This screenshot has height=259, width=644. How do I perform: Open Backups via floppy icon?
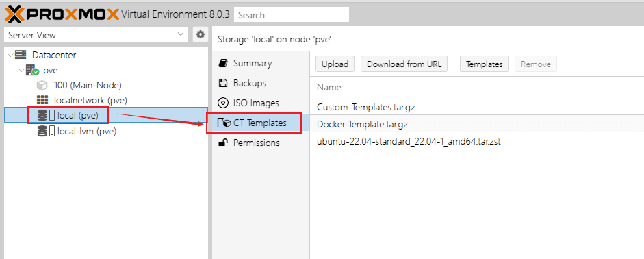[223, 83]
